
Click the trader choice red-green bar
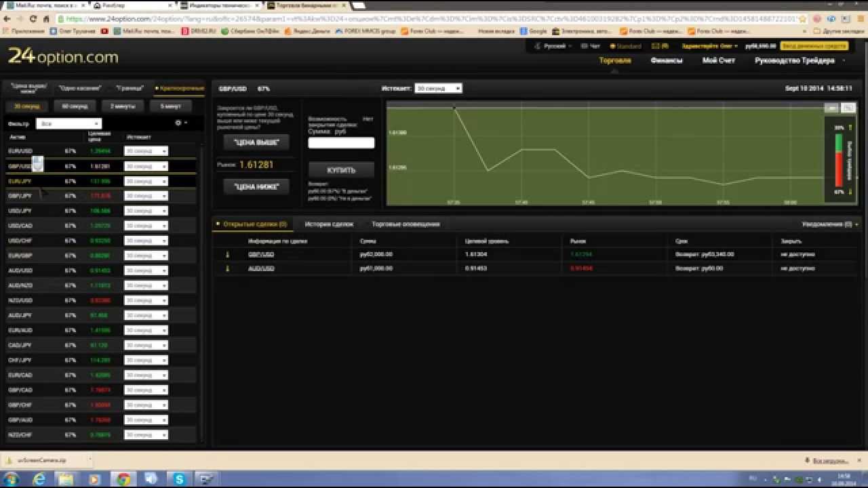(x=839, y=160)
